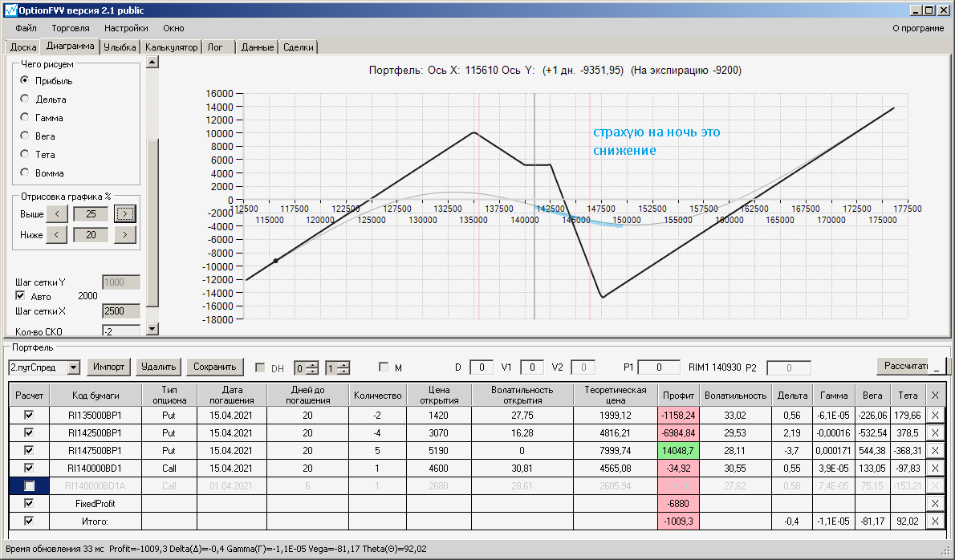955x560 pixels.
Task: Uncheck the calculation box for RI135000BP1
Action: (x=29, y=415)
